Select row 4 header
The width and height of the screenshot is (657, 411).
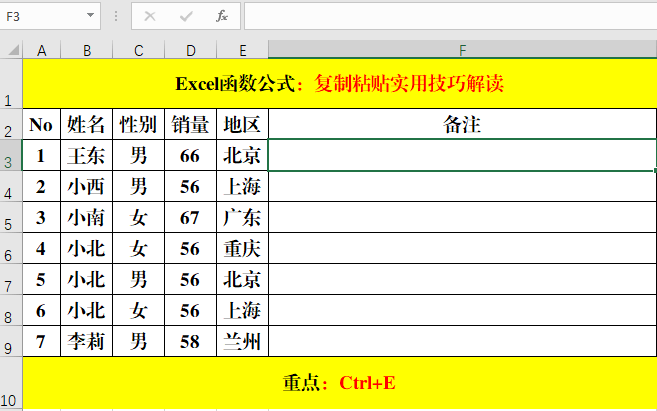tap(11, 186)
